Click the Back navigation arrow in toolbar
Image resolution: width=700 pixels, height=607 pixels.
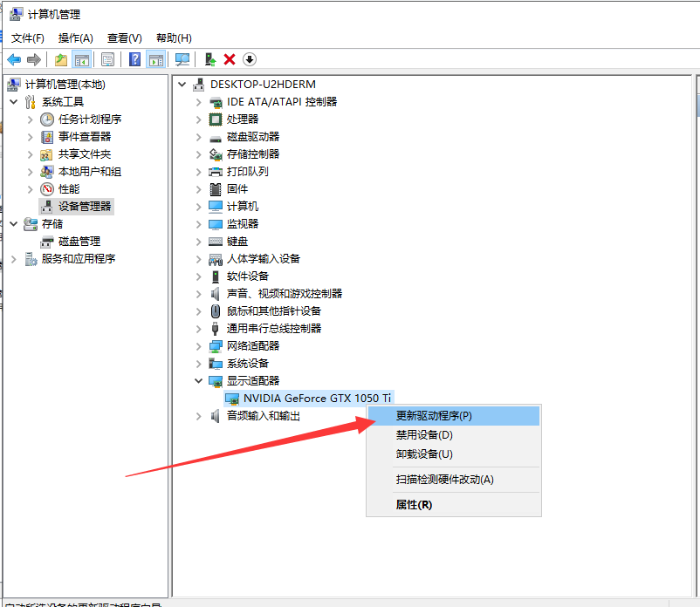click(x=15, y=58)
